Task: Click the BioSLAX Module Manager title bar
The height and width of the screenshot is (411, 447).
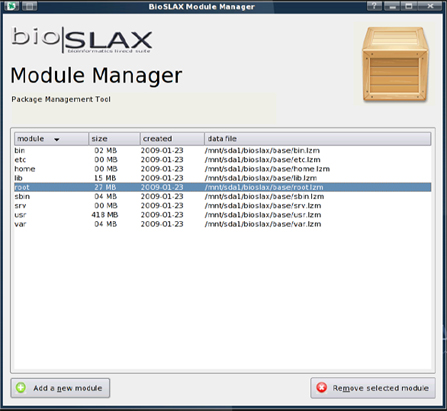Action: pyautogui.click(x=202, y=7)
